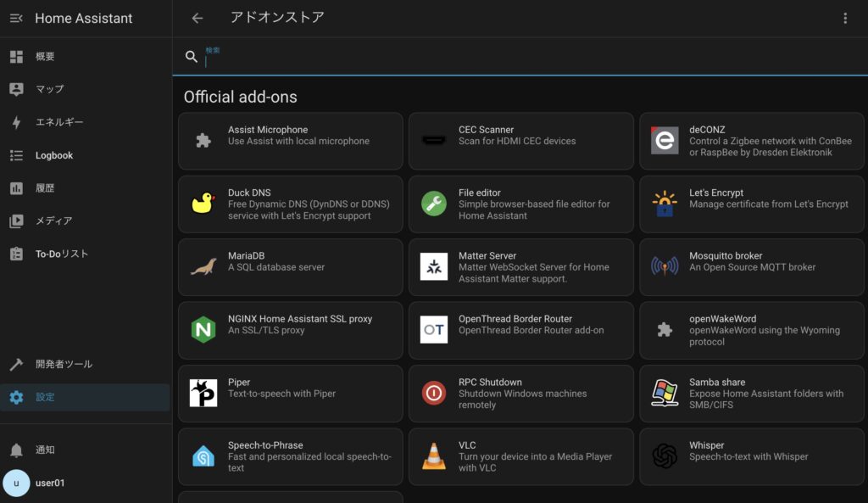Click the MariaDB seal icon
The width and height of the screenshot is (868, 503).
(x=203, y=267)
